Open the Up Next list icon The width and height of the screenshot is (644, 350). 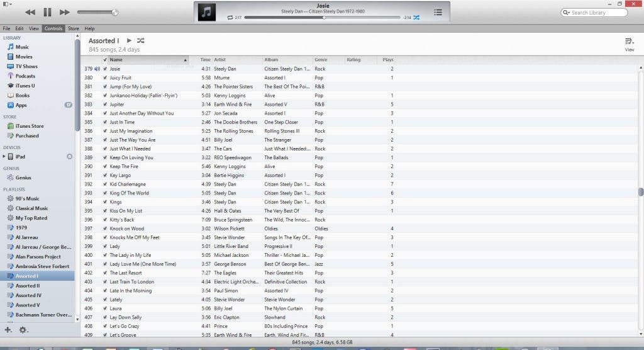tap(438, 12)
